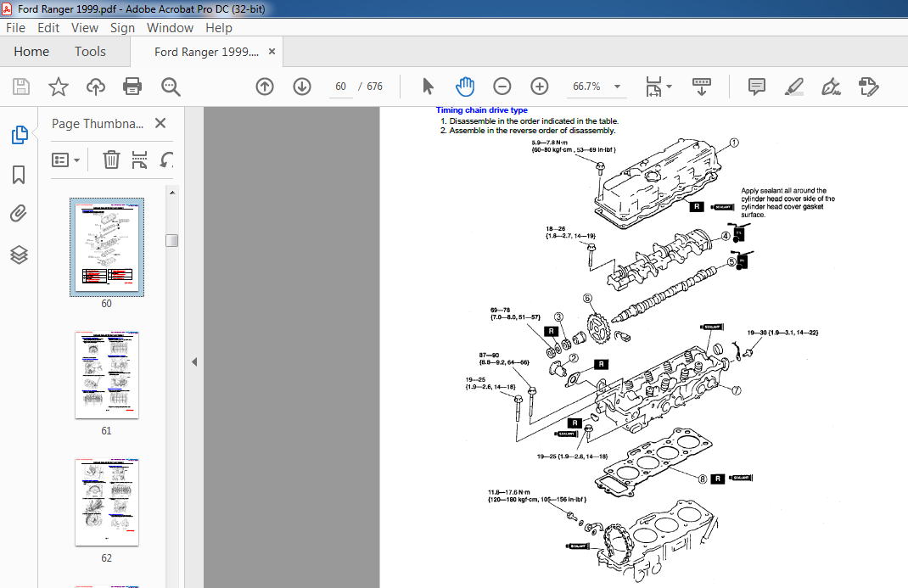Click the 'Timing chain drive type' heading
The height and width of the screenshot is (588, 908).
coord(482,110)
